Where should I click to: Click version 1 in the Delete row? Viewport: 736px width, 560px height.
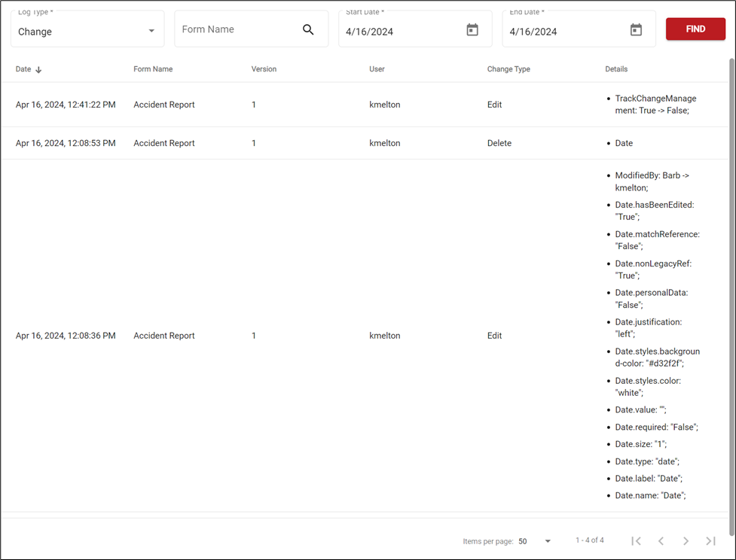(253, 143)
